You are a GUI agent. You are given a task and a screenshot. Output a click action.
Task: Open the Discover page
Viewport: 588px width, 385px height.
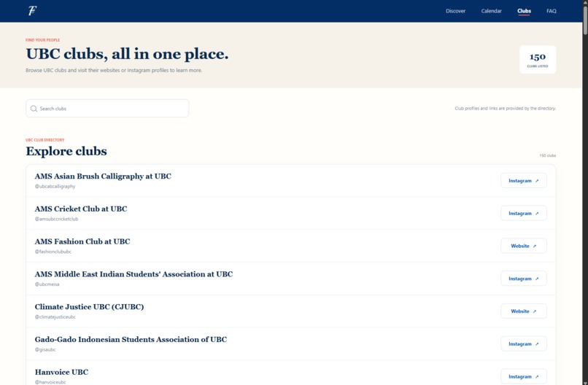(455, 11)
